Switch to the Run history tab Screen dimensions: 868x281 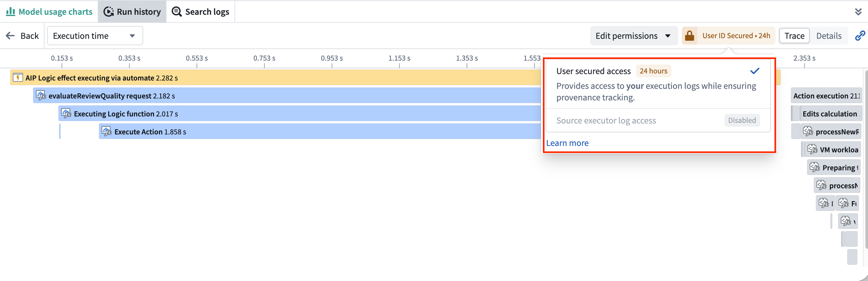(132, 12)
